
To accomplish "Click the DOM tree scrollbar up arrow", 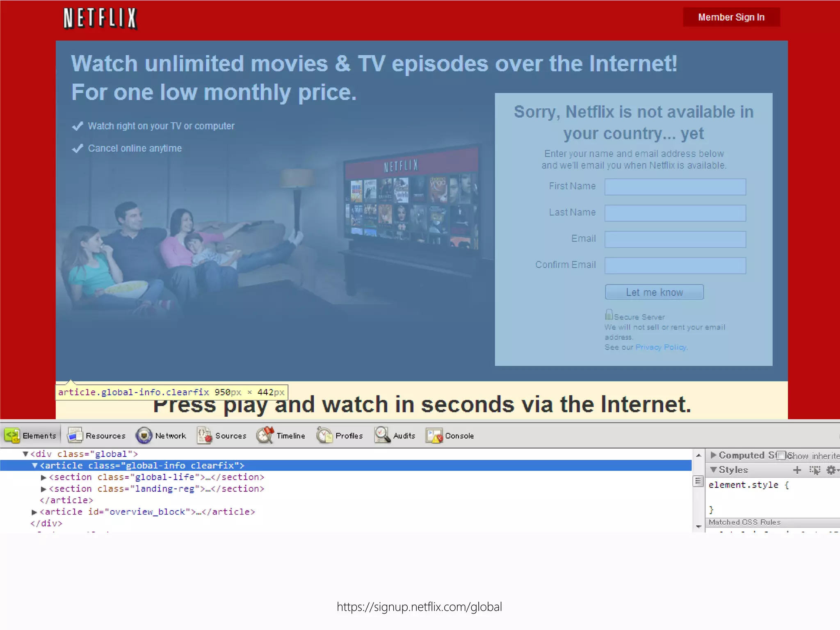I will click(698, 456).
